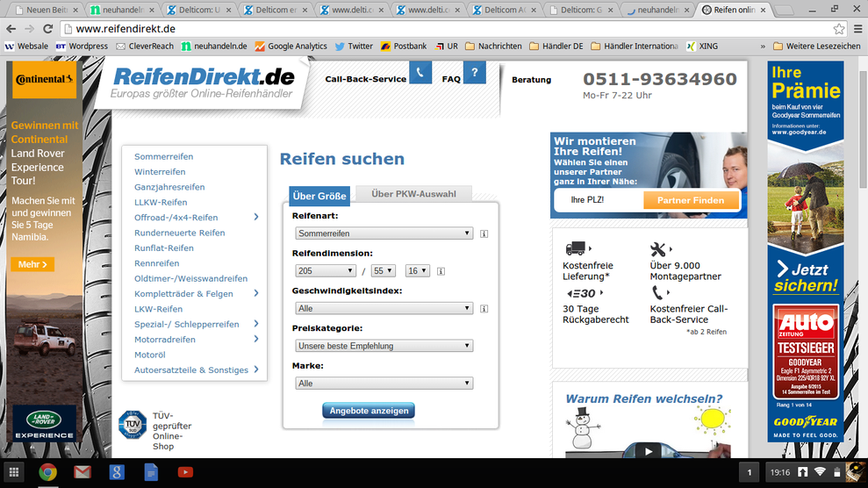
Task: Click the Montagepartner tools icon
Action: (x=657, y=249)
